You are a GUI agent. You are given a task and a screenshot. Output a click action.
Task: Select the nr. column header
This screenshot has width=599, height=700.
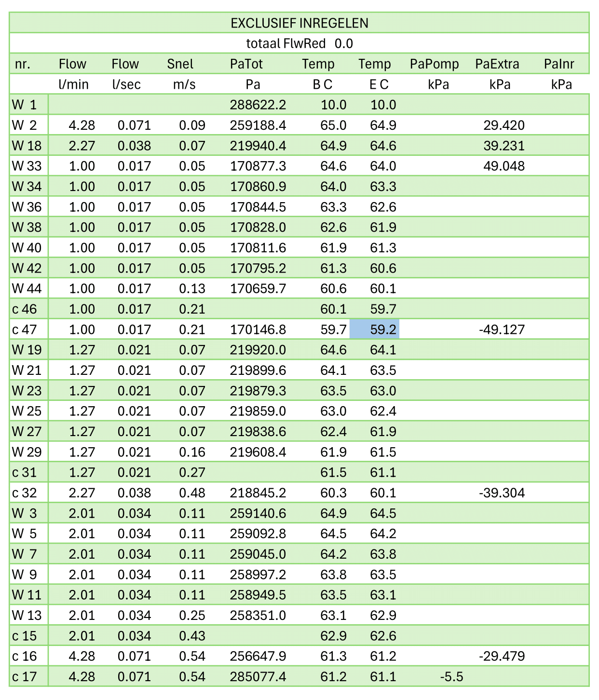[23, 64]
